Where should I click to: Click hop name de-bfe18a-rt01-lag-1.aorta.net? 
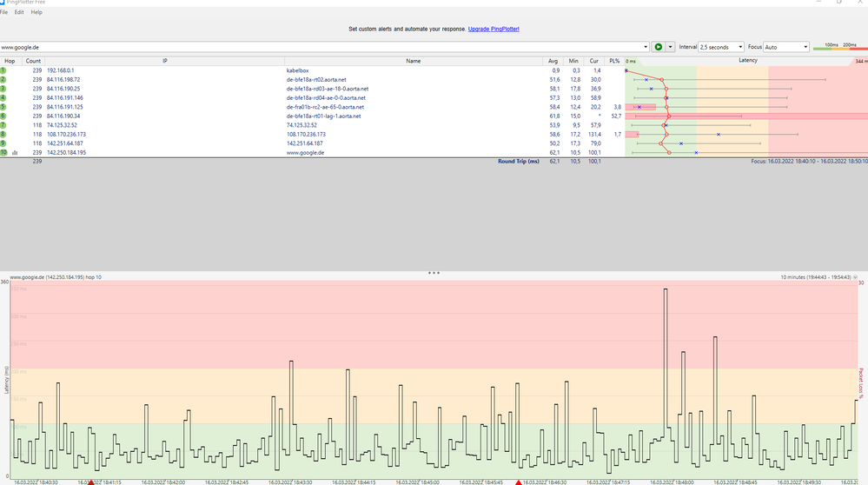tap(323, 116)
